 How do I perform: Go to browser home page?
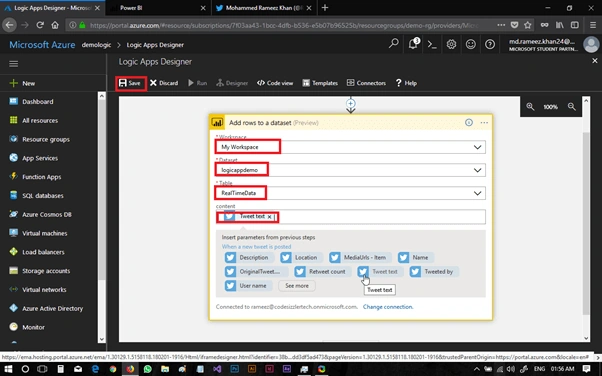[x=55, y=25]
